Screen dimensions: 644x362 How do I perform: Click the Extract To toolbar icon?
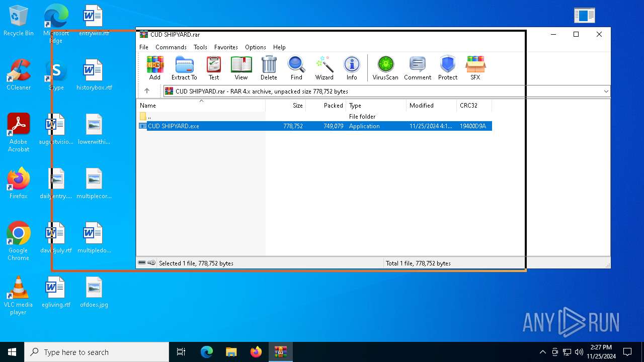click(184, 68)
